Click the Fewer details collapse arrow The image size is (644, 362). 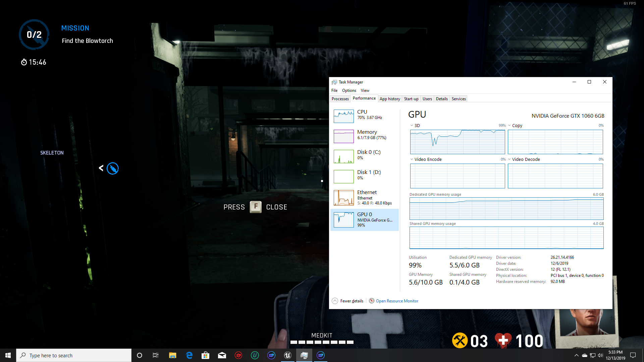[335, 301]
